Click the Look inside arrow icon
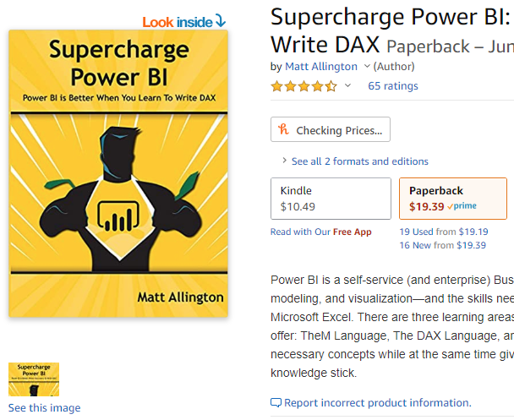This screenshot has height=420, width=514. (x=221, y=21)
